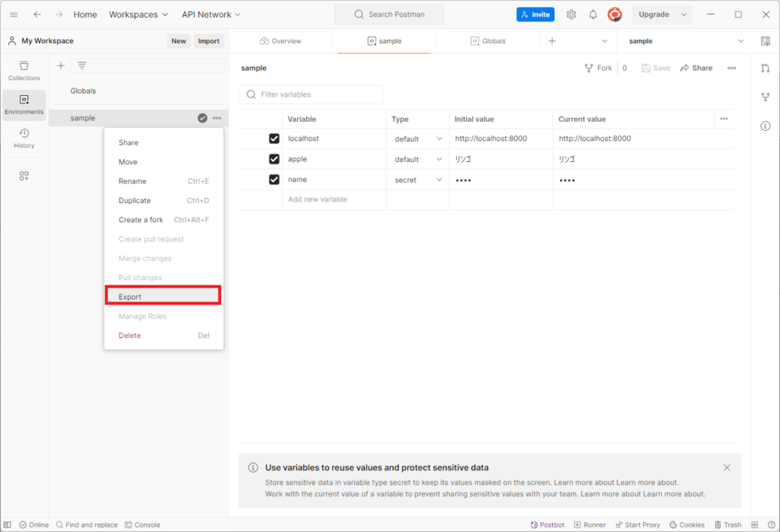780x532 pixels.
Task: Uncheck the localhost variable checkbox
Action: pyautogui.click(x=274, y=139)
